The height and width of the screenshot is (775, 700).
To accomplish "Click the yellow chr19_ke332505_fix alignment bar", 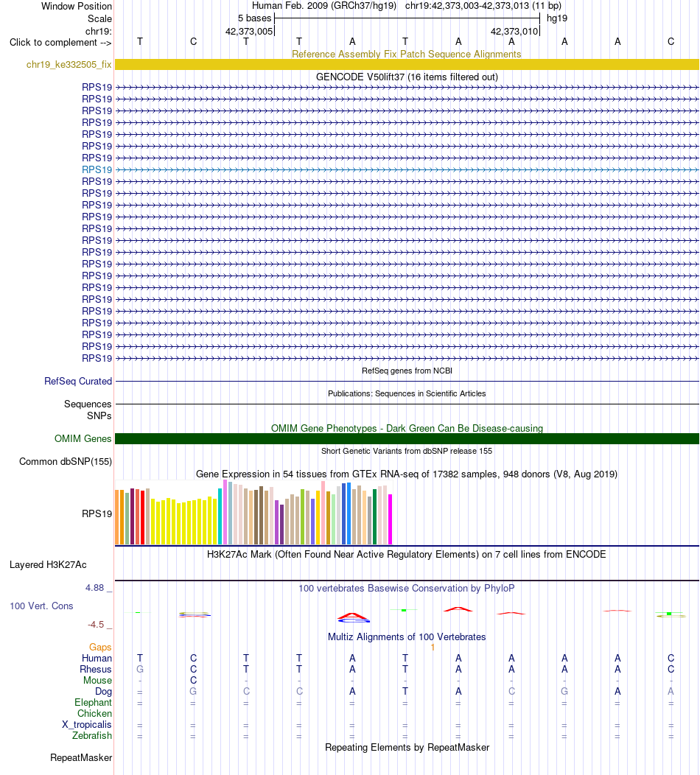I will (407, 64).
